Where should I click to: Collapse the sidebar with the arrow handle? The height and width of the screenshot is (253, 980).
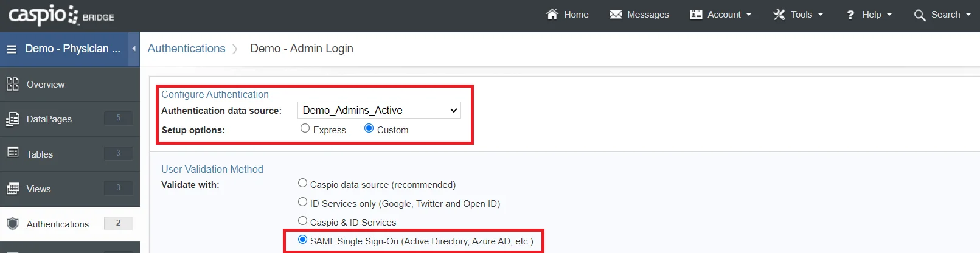coord(134,49)
